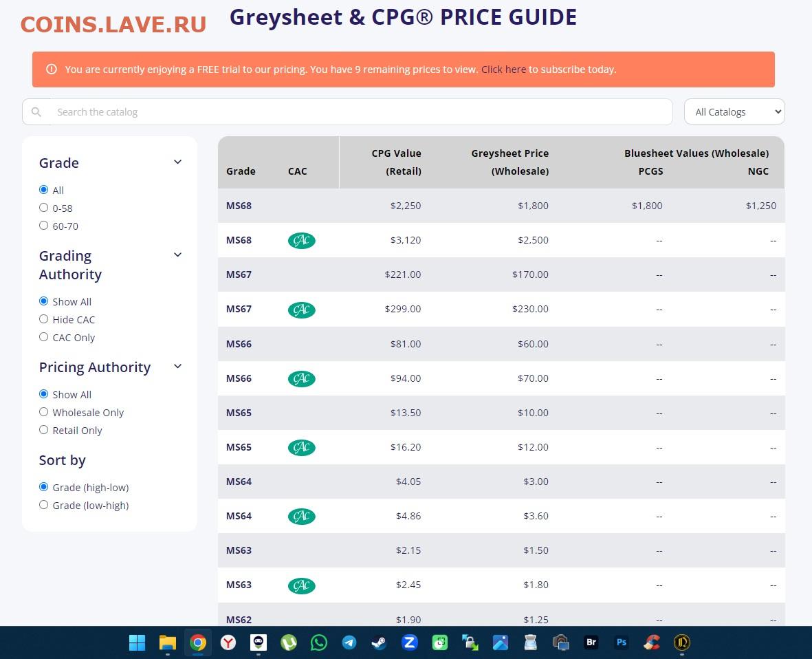Select Show All under Grading Authority
The image size is (812, 659).
coord(43,301)
